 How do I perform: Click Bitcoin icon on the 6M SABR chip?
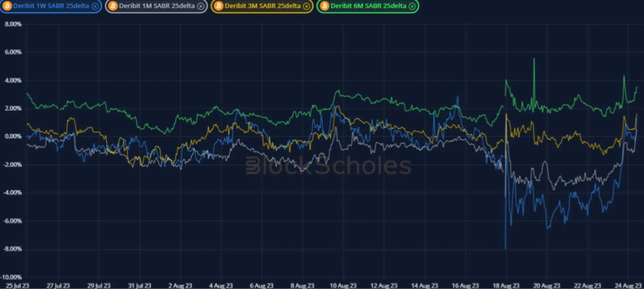[x=324, y=6]
